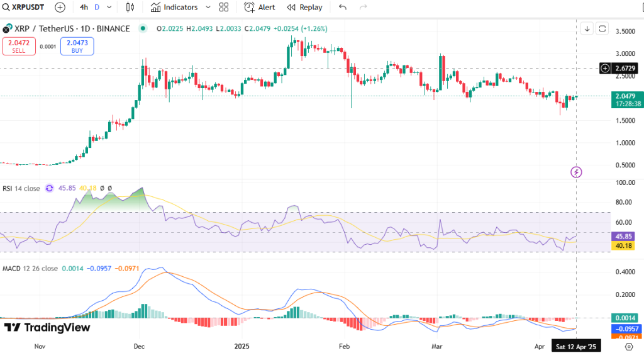
Task: Open the Indicators menu
Action: (x=174, y=7)
